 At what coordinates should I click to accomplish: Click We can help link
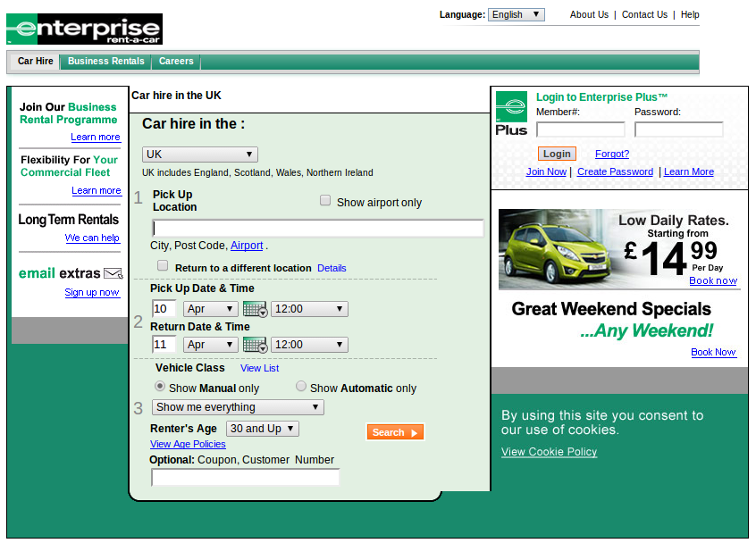pyautogui.click(x=92, y=238)
